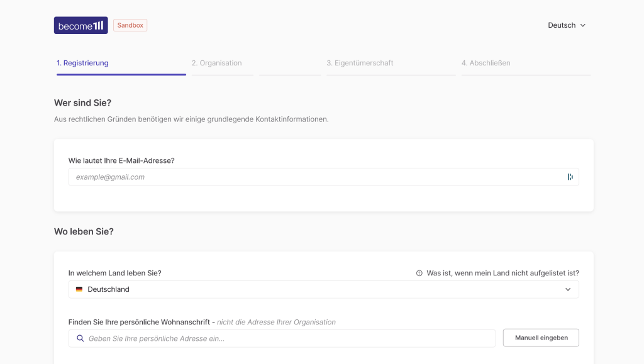Open the Deutschland country dropdown
Viewport: 644px width, 364px height.
[324, 289]
